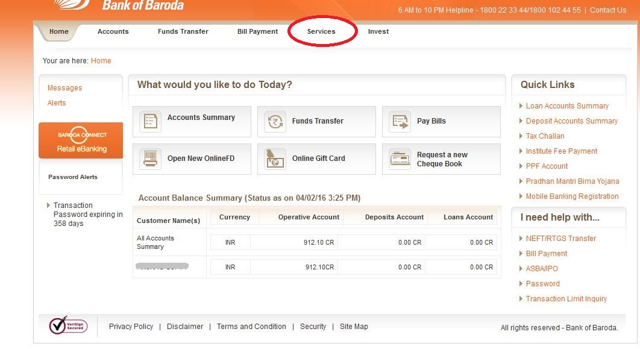Click the Request a new Cheque Book icon
640x364 pixels.
(x=400, y=159)
